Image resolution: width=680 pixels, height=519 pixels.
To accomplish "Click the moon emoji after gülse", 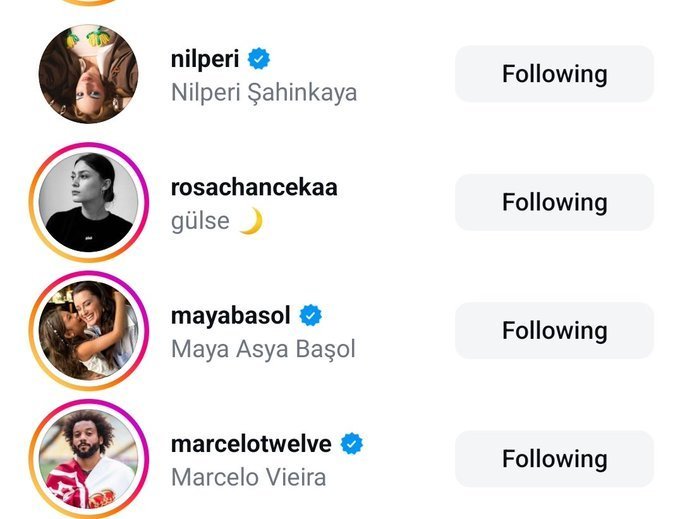I will 251,221.
